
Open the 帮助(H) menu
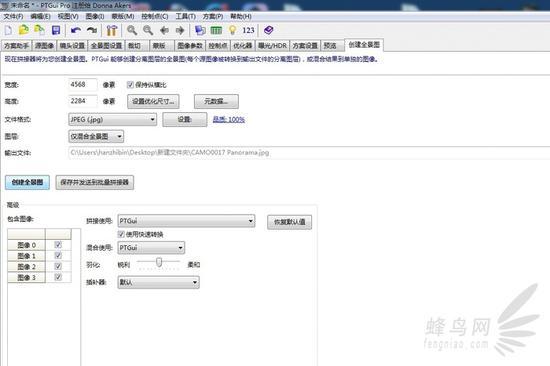click(241, 16)
